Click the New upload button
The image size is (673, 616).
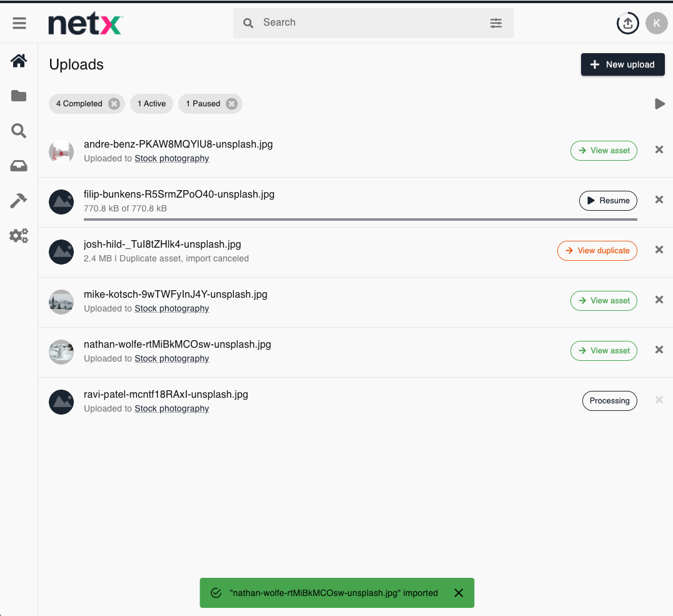(x=622, y=64)
